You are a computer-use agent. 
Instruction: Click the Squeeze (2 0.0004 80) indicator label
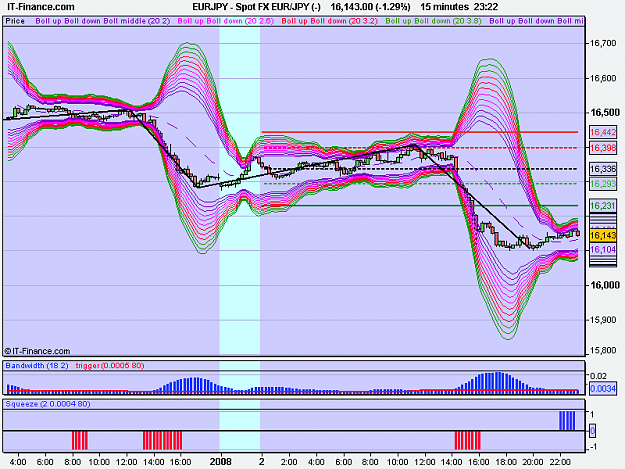pyautogui.click(x=48, y=404)
